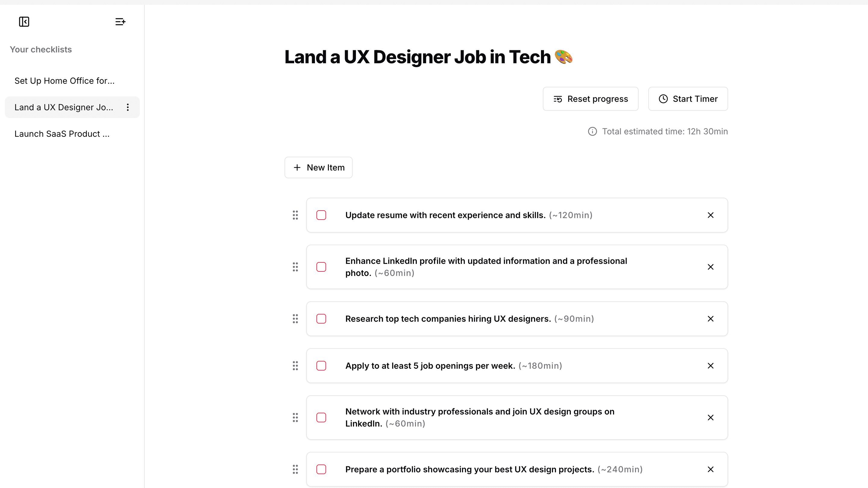This screenshot has height=488, width=868.
Task: Click the Reset progress icon button
Action: 557,98
